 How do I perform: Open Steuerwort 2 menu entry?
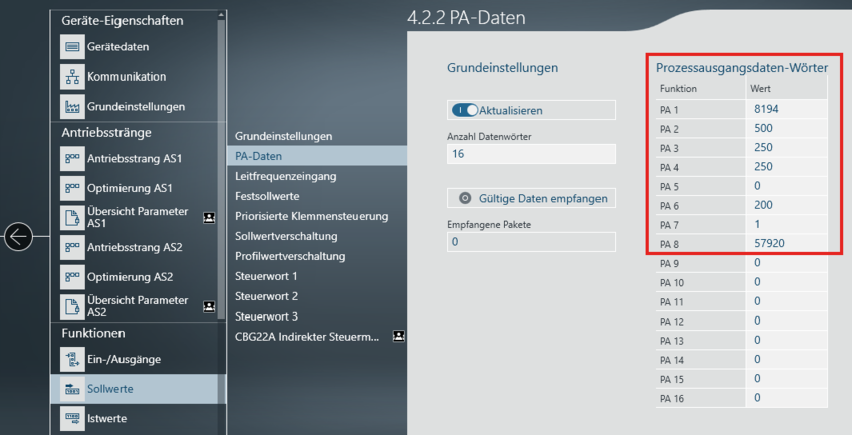coord(266,296)
